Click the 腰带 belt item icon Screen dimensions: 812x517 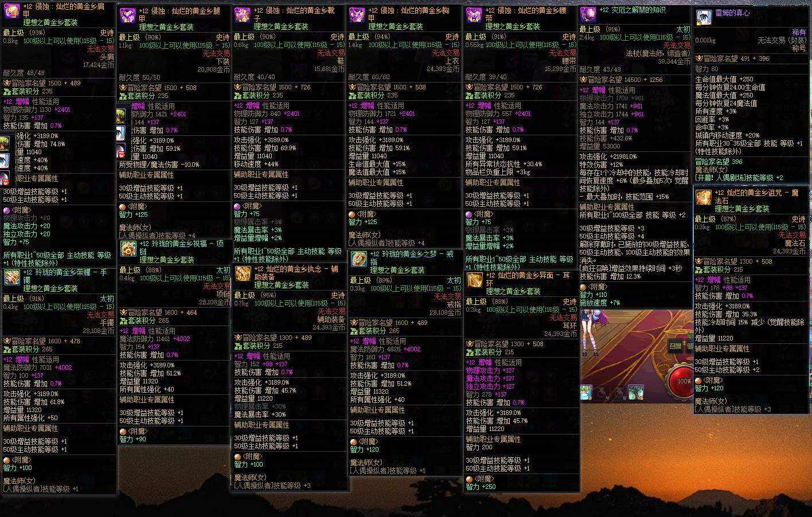[474, 15]
